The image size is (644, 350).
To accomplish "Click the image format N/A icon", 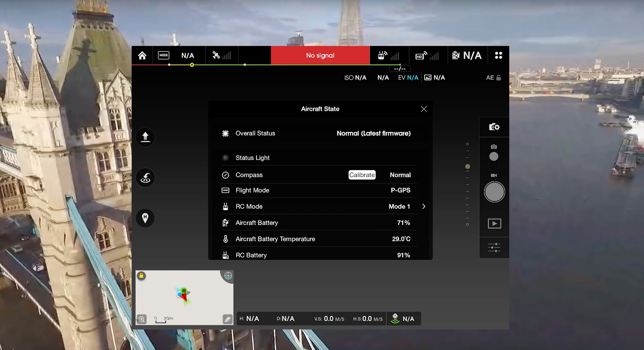I will (428, 78).
